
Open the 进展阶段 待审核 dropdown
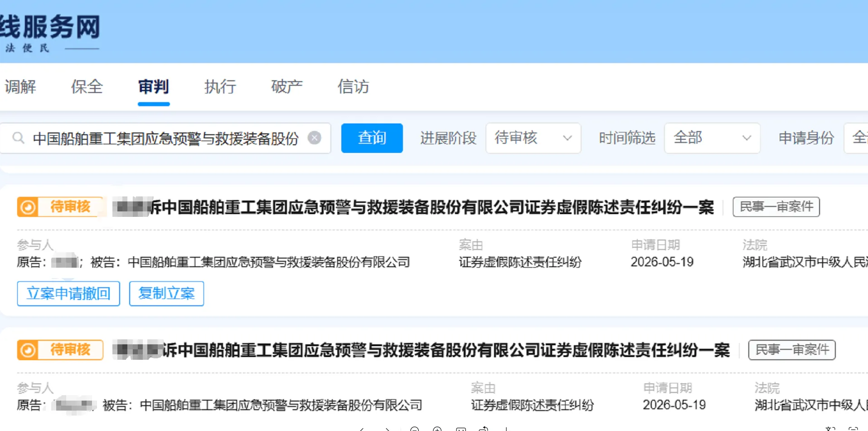point(533,138)
